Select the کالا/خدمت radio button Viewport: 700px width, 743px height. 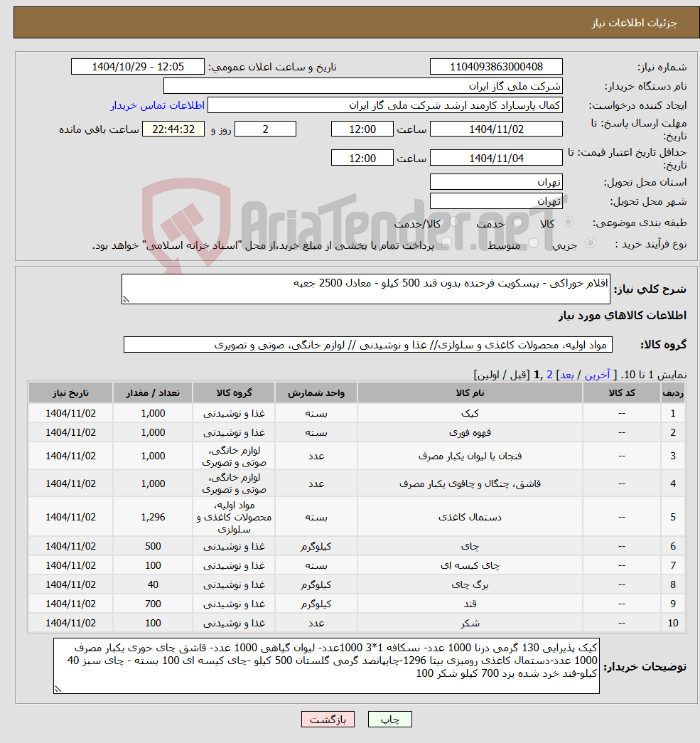tap(454, 222)
